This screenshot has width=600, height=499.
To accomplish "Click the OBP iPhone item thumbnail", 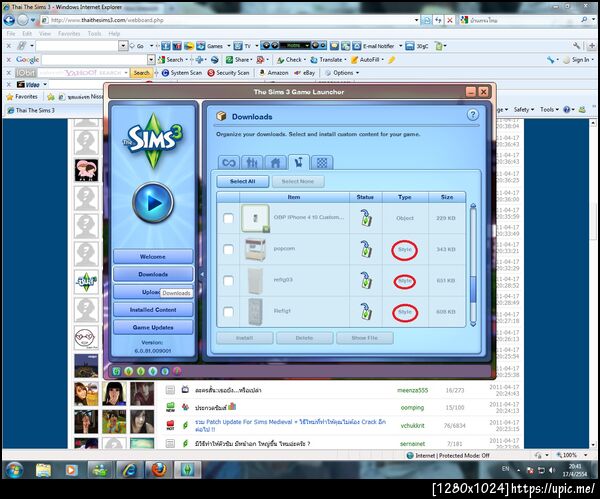I will pos(255,218).
